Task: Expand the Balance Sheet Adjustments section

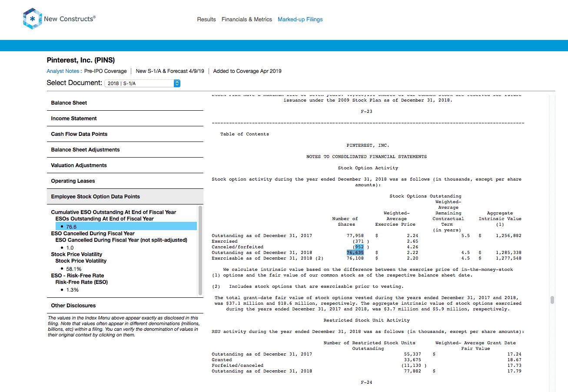Action: (x=125, y=150)
